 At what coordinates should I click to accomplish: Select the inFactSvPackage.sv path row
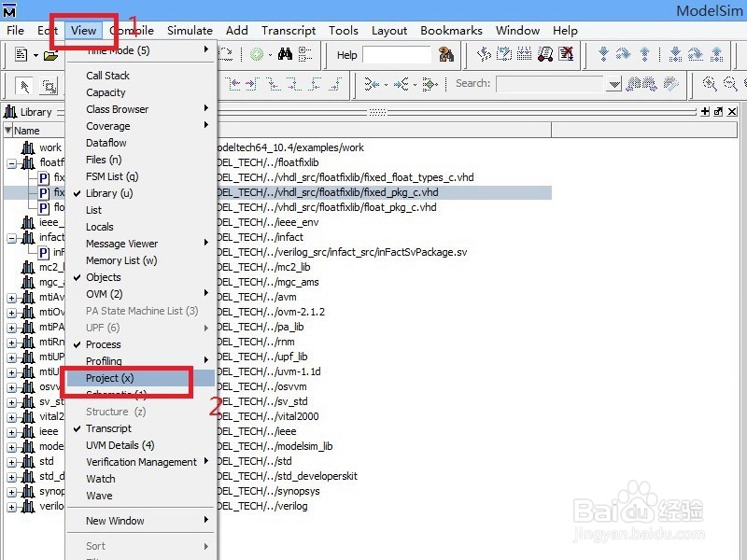[x=277, y=252]
